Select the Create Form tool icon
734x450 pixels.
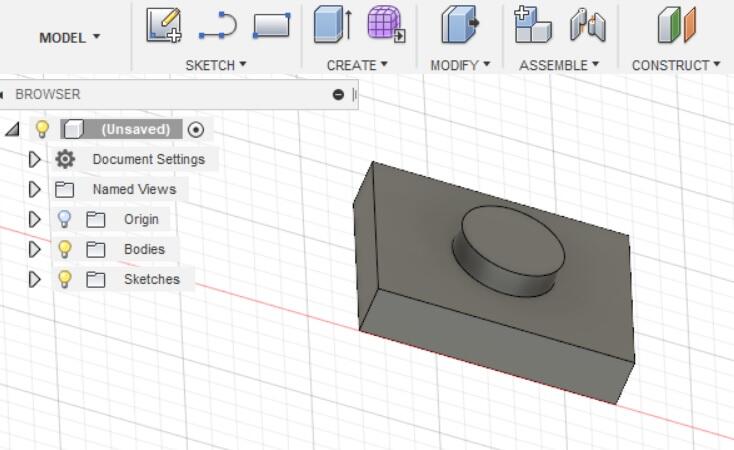[x=386, y=24]
